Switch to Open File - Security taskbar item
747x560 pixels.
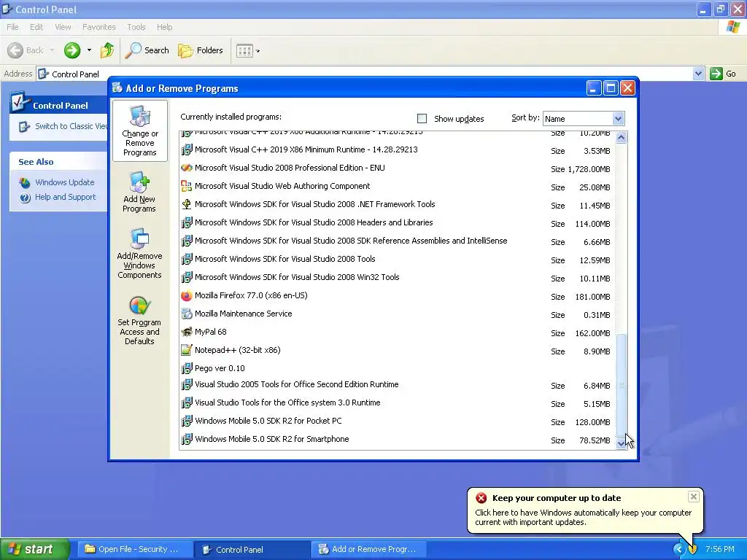(x=135, y=549)
